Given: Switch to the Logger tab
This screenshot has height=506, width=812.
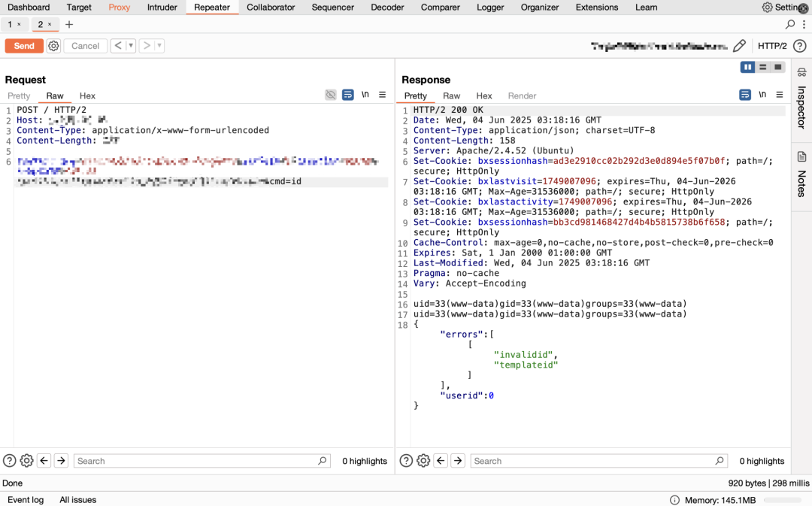Looking at the screenshot, I should [490, 8].
